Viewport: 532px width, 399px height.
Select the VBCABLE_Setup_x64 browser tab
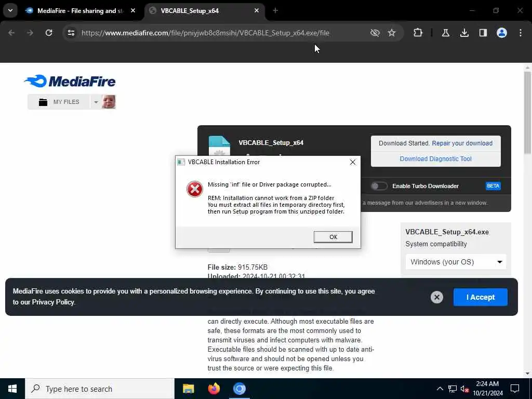pos(205,11)
